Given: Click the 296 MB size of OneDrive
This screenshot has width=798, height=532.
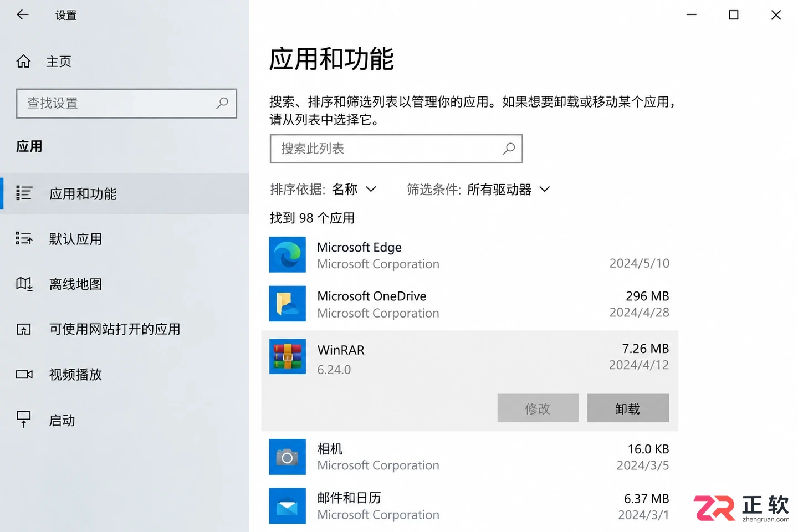Looking at the screenshot, I should point(647,296).
